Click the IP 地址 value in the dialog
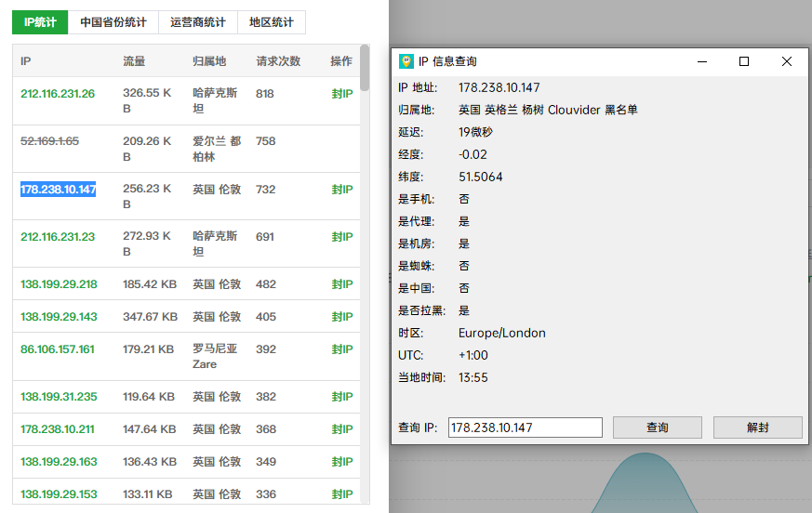This screenshot has height=513, width=812. 499,87
